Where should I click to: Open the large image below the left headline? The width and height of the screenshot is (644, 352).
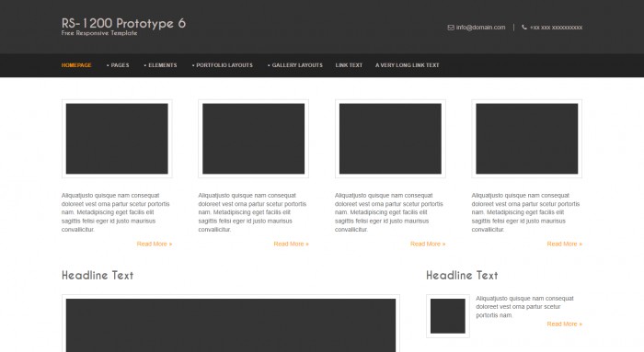click(231, 324)
